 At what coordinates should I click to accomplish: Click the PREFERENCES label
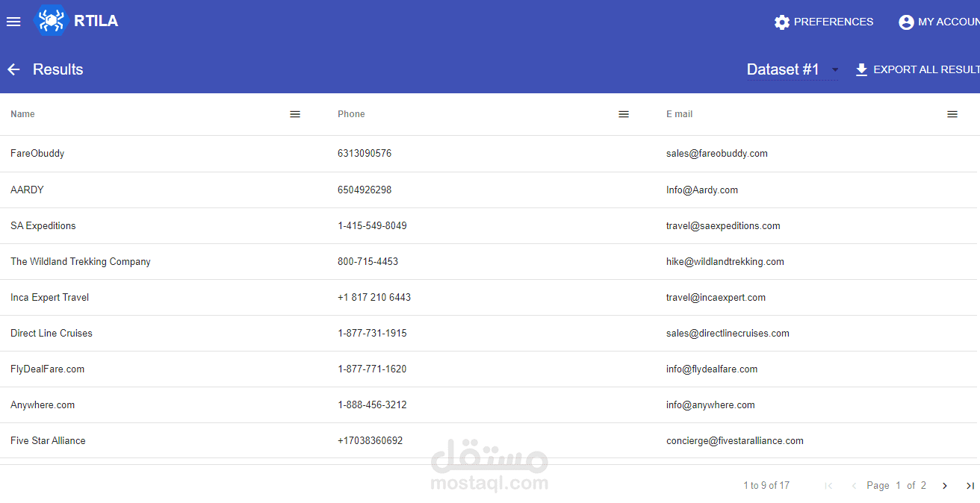click(x=834, y=22)
